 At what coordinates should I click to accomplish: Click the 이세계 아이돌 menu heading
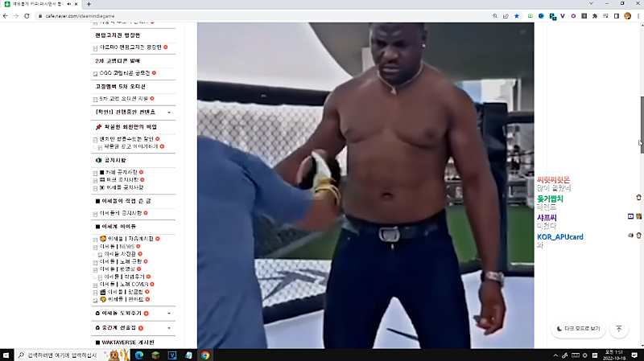(118, 227)
